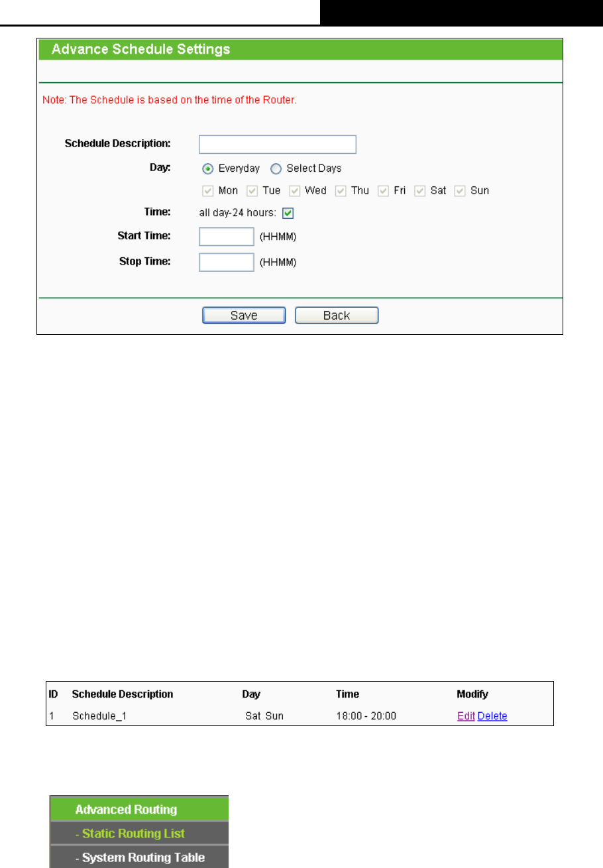Toggle the Thu checkbox

[x=341, y=191]
